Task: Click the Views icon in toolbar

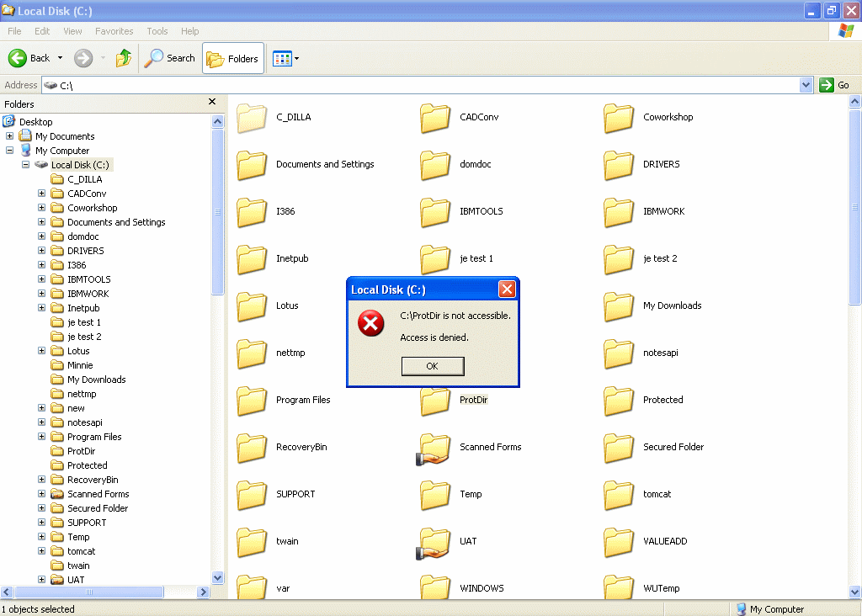Action: click(x=282, y=58)
